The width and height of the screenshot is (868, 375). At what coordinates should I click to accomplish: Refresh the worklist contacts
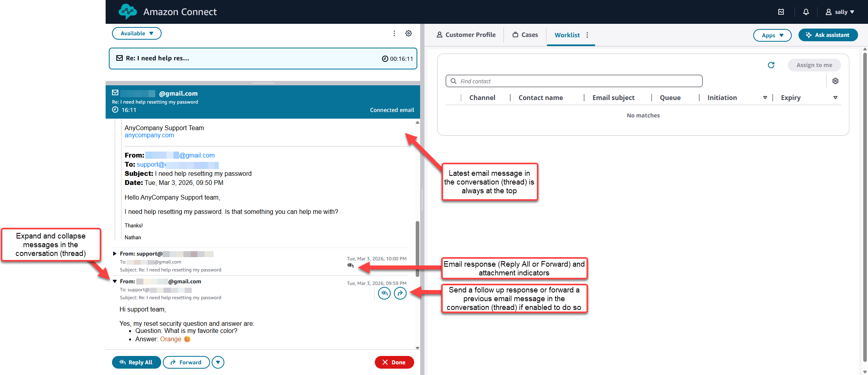[x=771, y=65]
